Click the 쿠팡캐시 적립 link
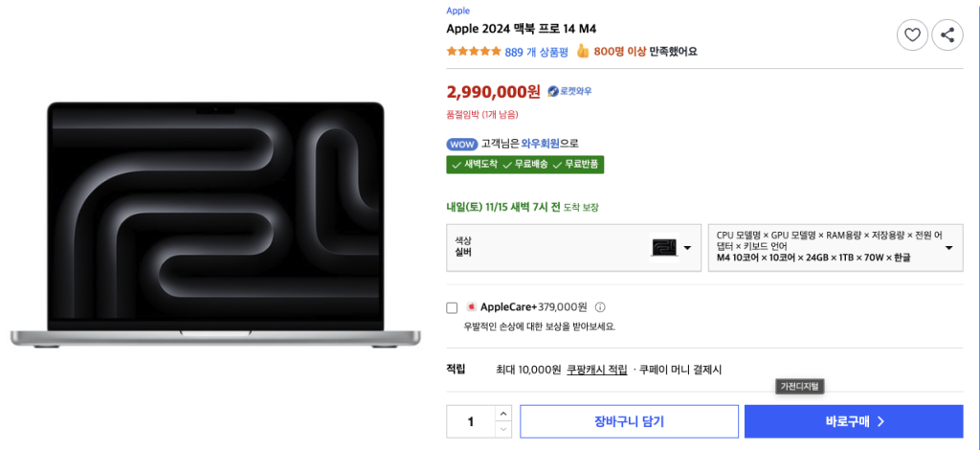Viewport: 980px width, 450px height. point(596,370)
